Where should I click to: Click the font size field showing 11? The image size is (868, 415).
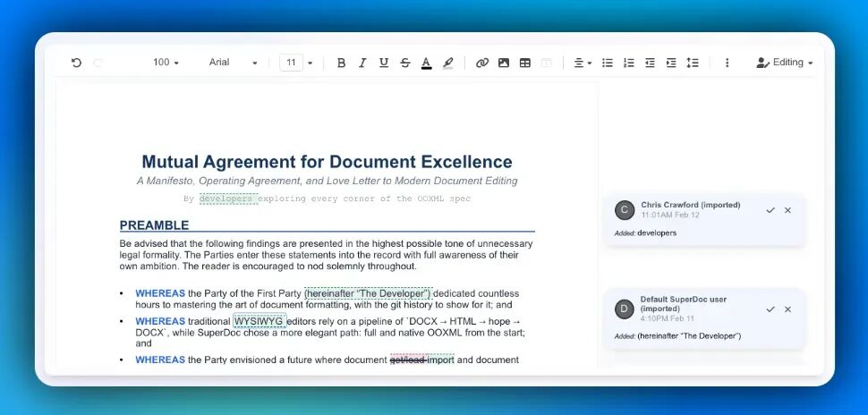[x=291, y=63]
